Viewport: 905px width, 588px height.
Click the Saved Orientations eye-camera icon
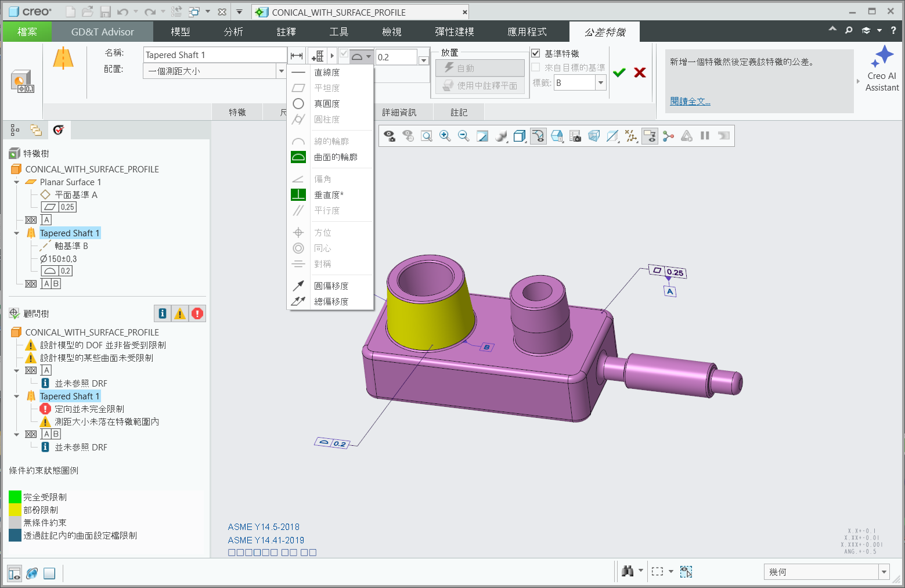pyautogui.click(x=390, y=136)
